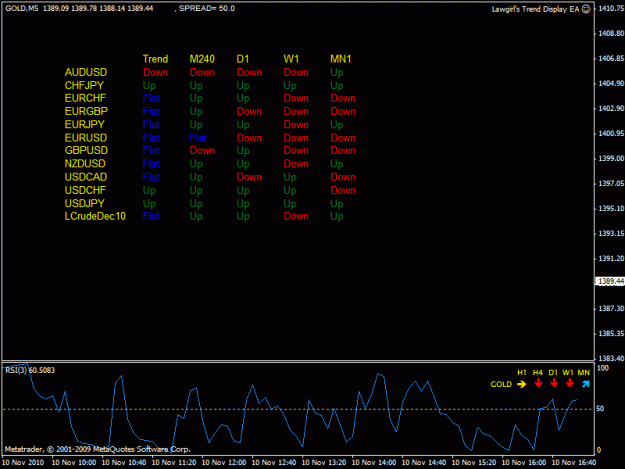Viewport: 625px width, 469px height.
Task: Select the NZDUSD symbol label
Action: click(x=85, y=163)
